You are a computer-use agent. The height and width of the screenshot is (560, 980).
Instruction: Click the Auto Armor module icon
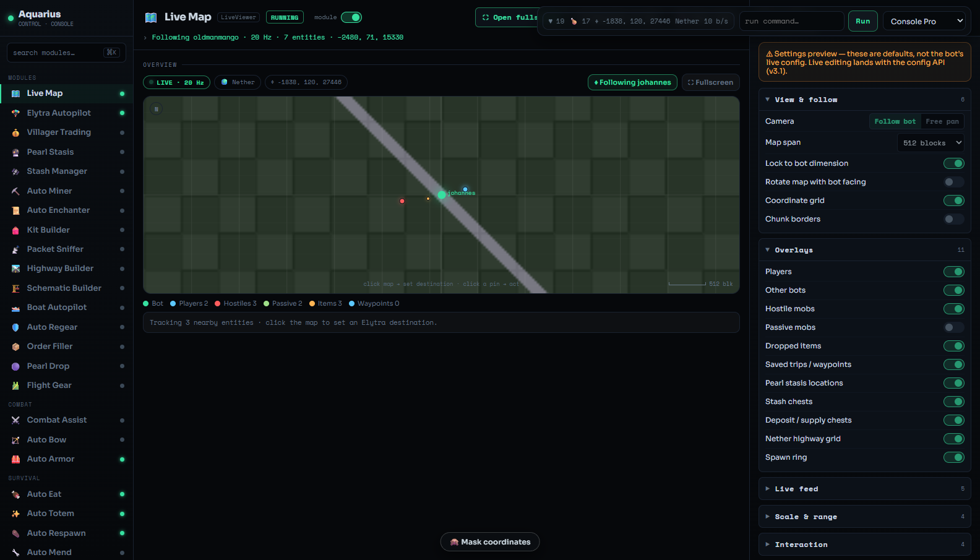pyautogui.click(x=15, y=459)
